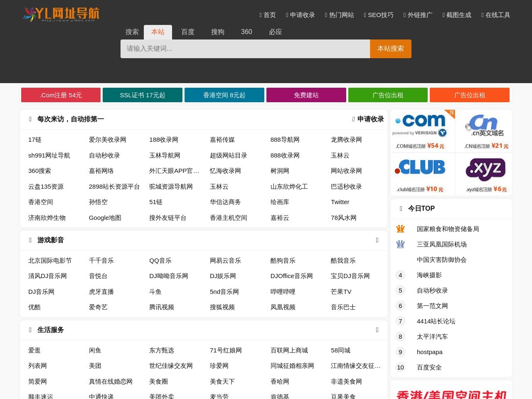
Task: Switch to the 百度 search tab
Action: 187,32
